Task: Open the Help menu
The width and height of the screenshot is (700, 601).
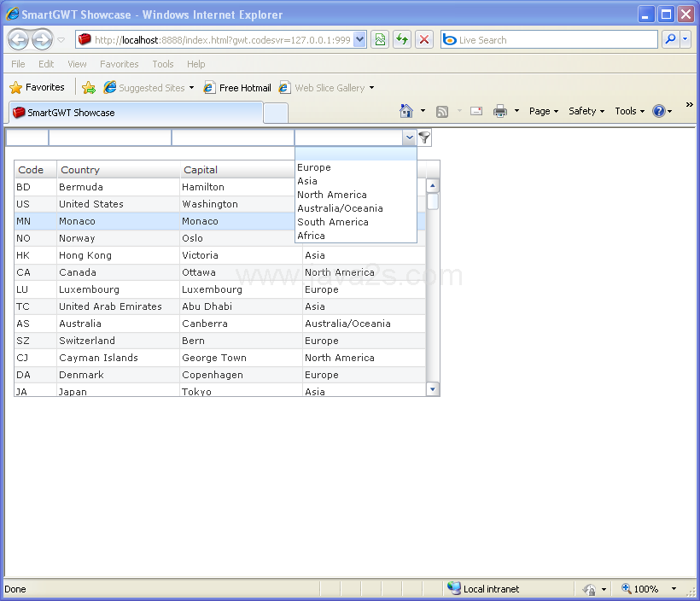Action: tap(195, 64)
